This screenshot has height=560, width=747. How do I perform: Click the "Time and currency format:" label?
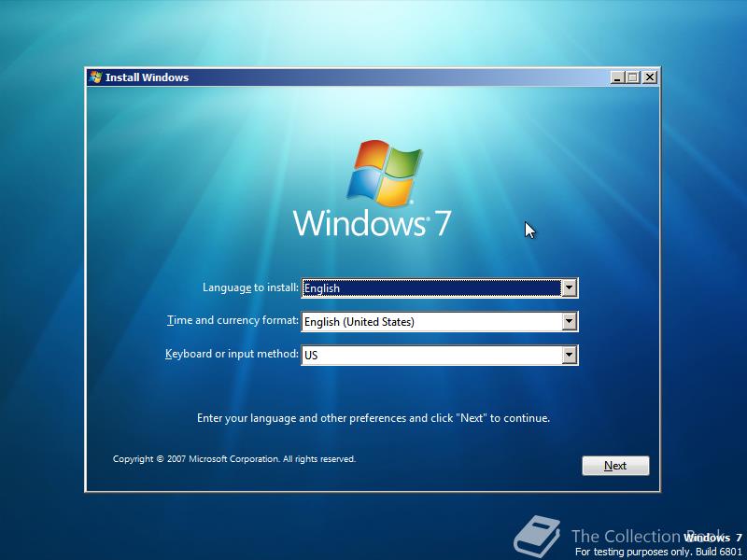[233, 320]
